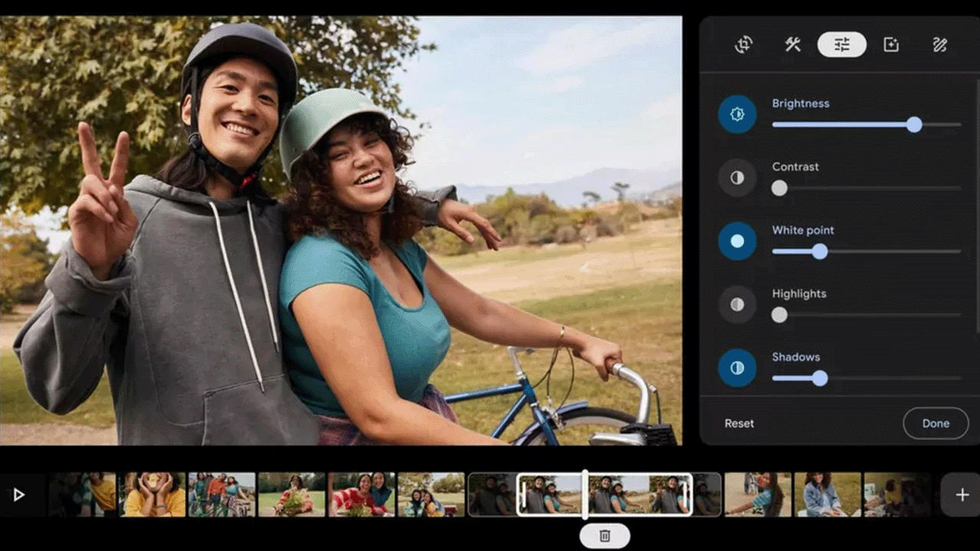Screen dimensions: 980x551
Task: Select the clip of woman holding flowers
Action: [292, 494]
